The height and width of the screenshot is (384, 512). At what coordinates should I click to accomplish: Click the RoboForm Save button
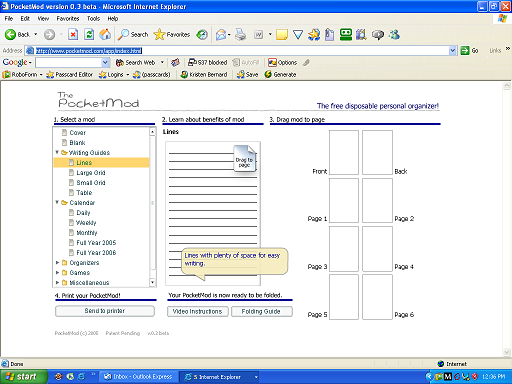point(247,75)
